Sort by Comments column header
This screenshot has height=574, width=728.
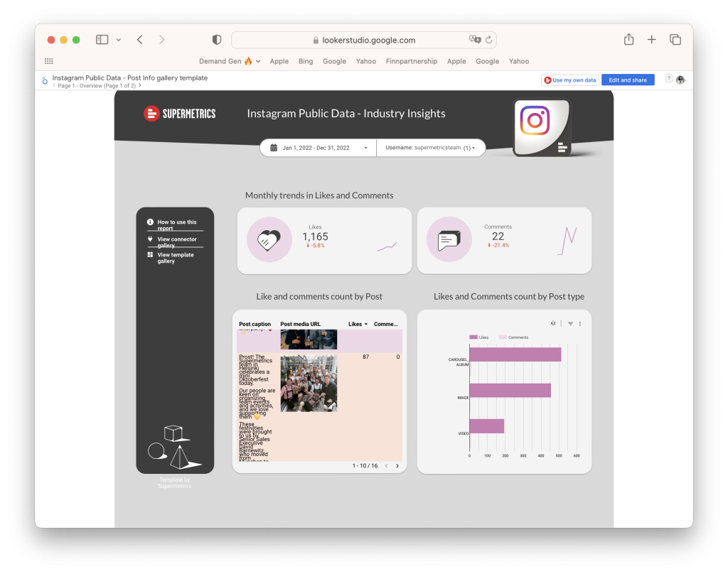pyautogui.click(x=386, y=324)
